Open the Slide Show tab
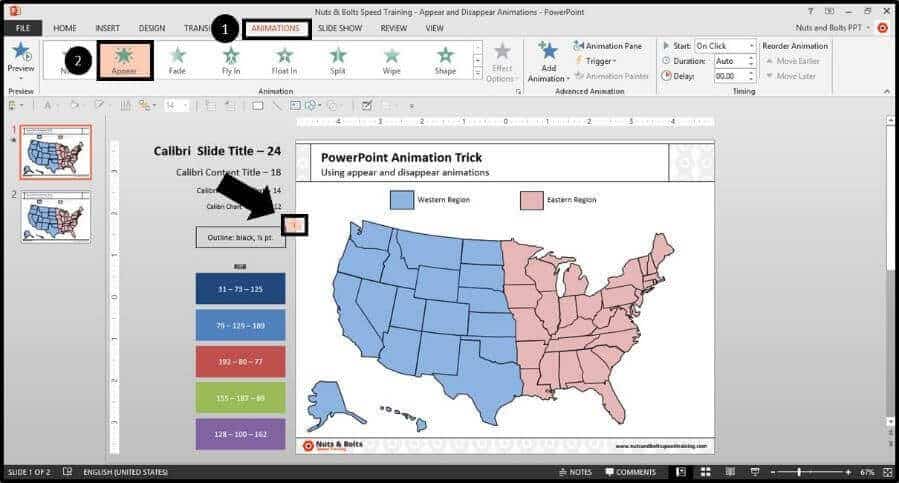This screenshot has height=483, width=899. coord(340,28)
